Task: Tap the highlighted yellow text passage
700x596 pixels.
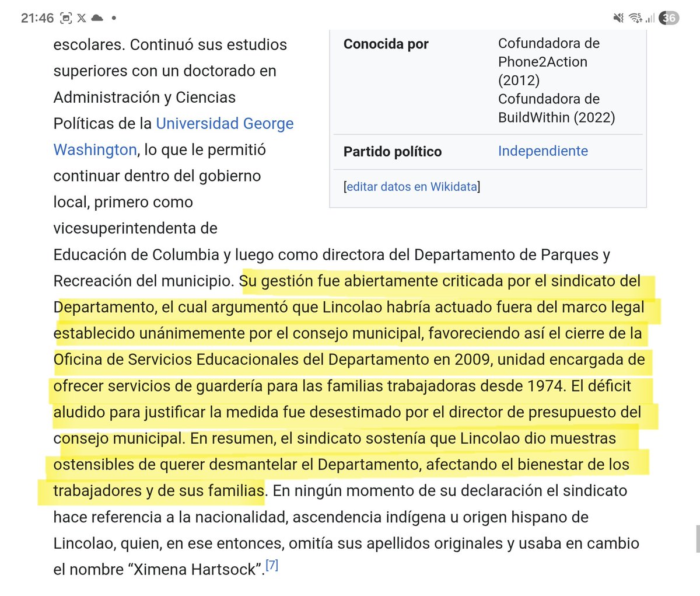Action: pos(350,385)
